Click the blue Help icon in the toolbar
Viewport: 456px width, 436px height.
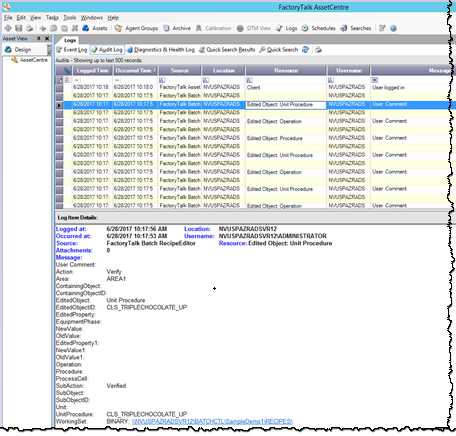(393, 28)
